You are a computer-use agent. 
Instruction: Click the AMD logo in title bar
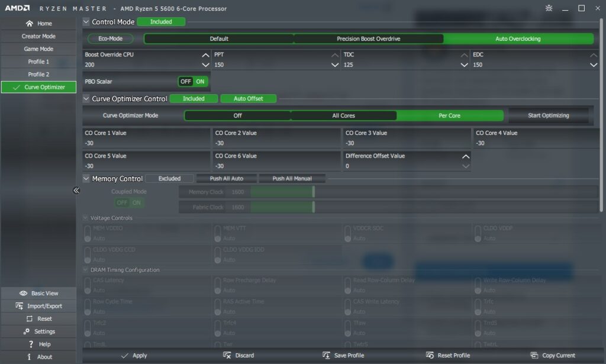point(17,8)
